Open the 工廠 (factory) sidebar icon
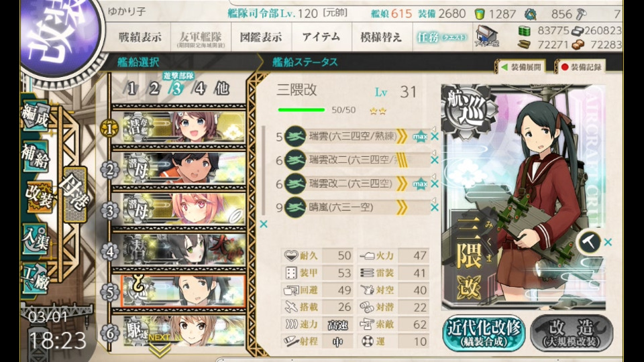This screenshot has height=362, width=644. pos(36,279)
